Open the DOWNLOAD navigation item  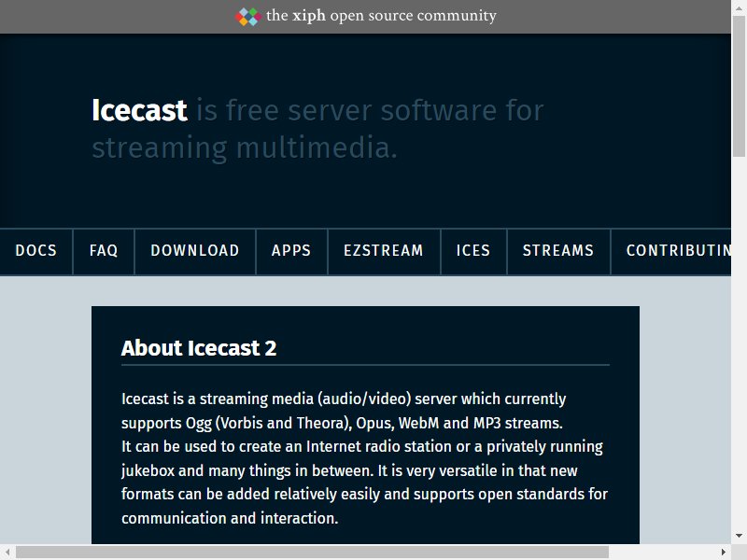[195, 251]
